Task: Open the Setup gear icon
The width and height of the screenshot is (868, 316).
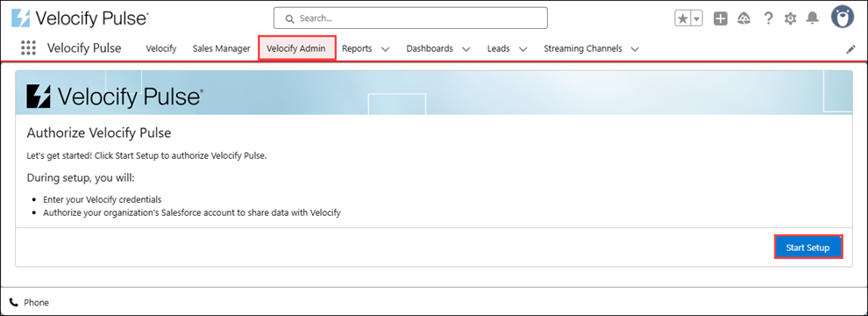Action: click(791, 18)
